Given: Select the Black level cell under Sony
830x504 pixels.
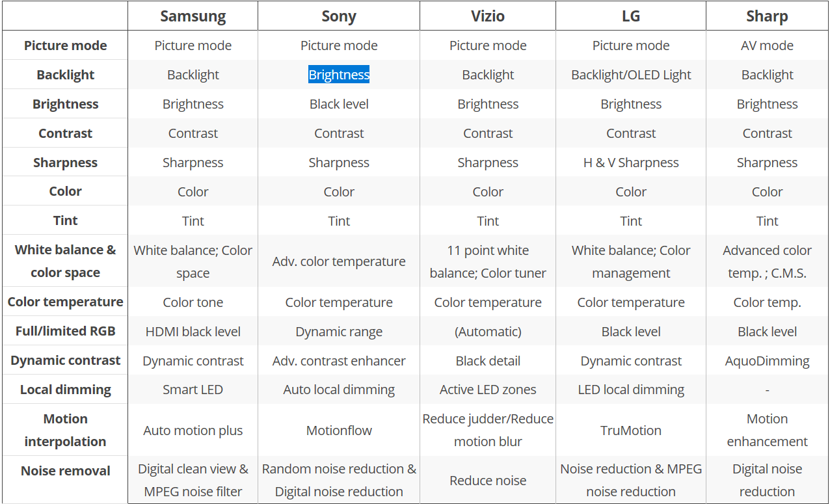Looking at the screenshot, I should [339, 104].
